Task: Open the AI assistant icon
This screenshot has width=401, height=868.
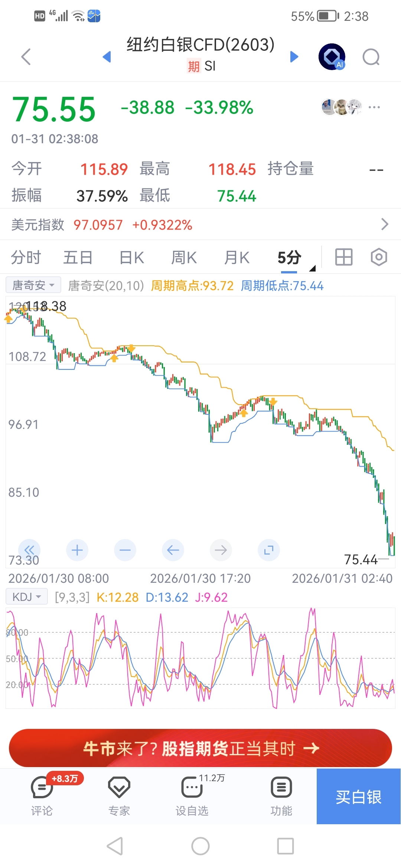Action: (332, 57)
